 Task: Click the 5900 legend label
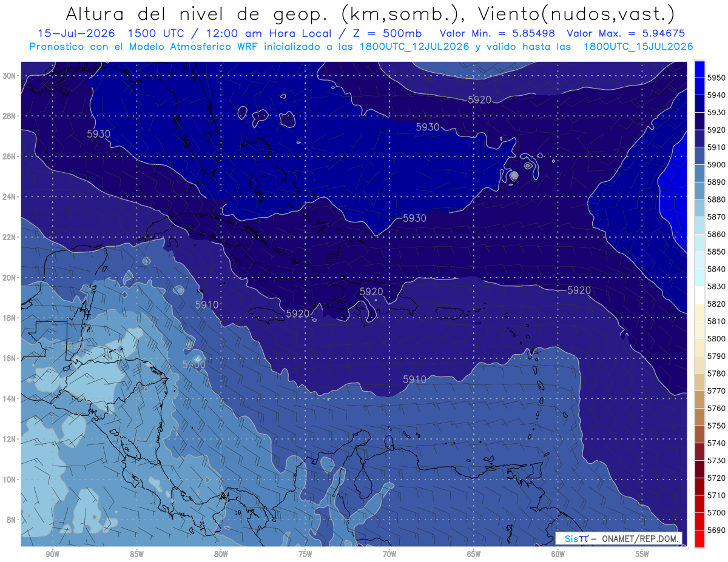tap(717, 165)
